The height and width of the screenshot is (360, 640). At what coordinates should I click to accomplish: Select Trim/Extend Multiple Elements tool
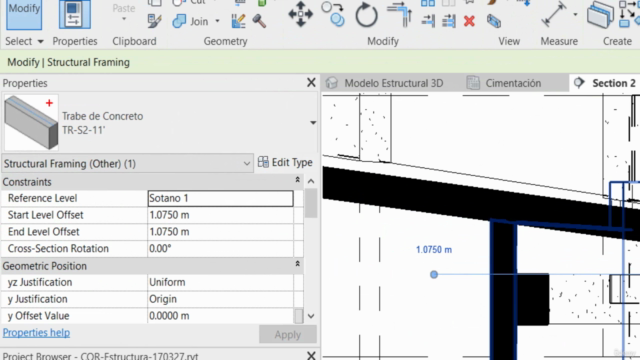click(x=449, y=21)
